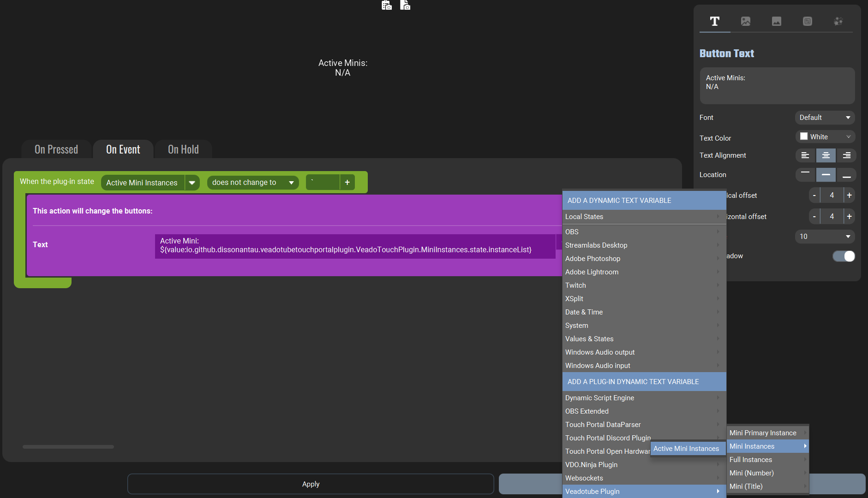
Task: Open Values & States variable submenu
Action: pyautogui.click(x=644, y=339)
